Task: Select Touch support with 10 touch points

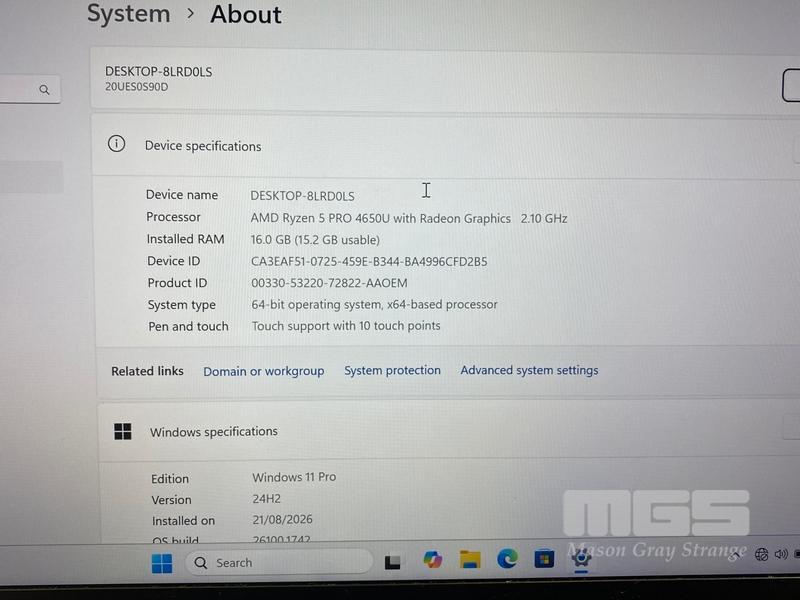Action: coord(346,326)
